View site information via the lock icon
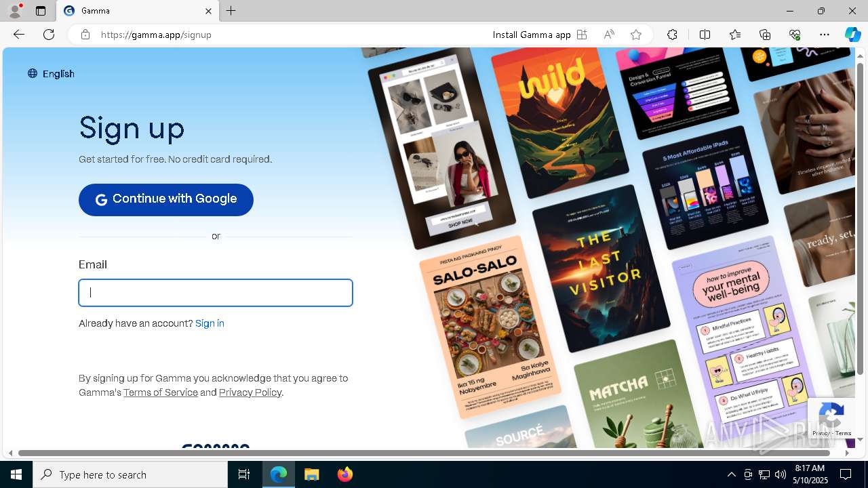This screenshot has width=868, height=488. [85, 35]
